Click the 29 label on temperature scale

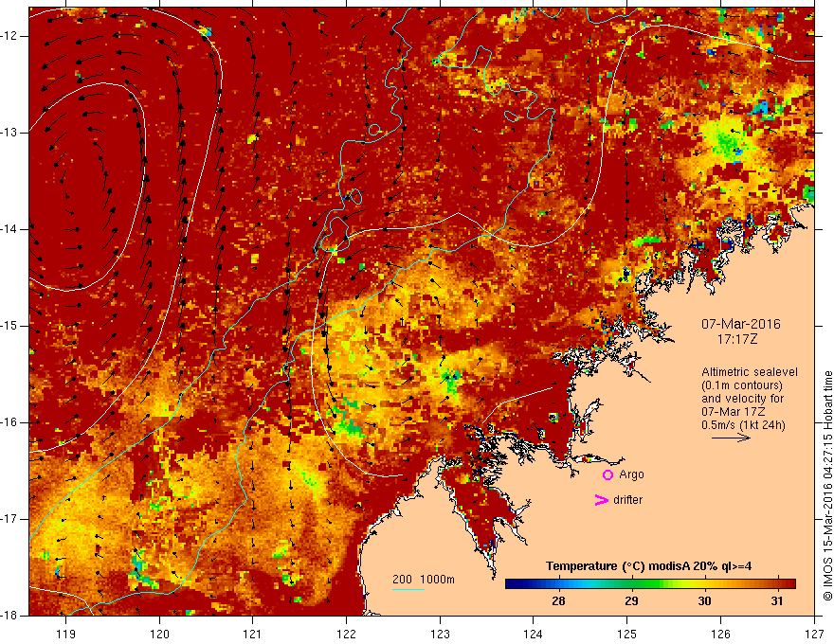(631, 601)
